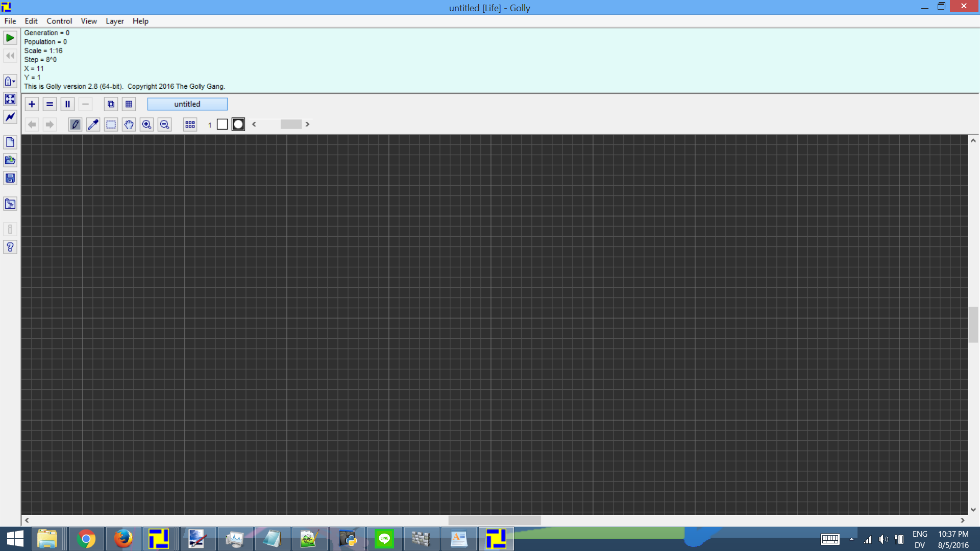
Task: Click the drawing state slider thumb
Action: click(291, 124)
